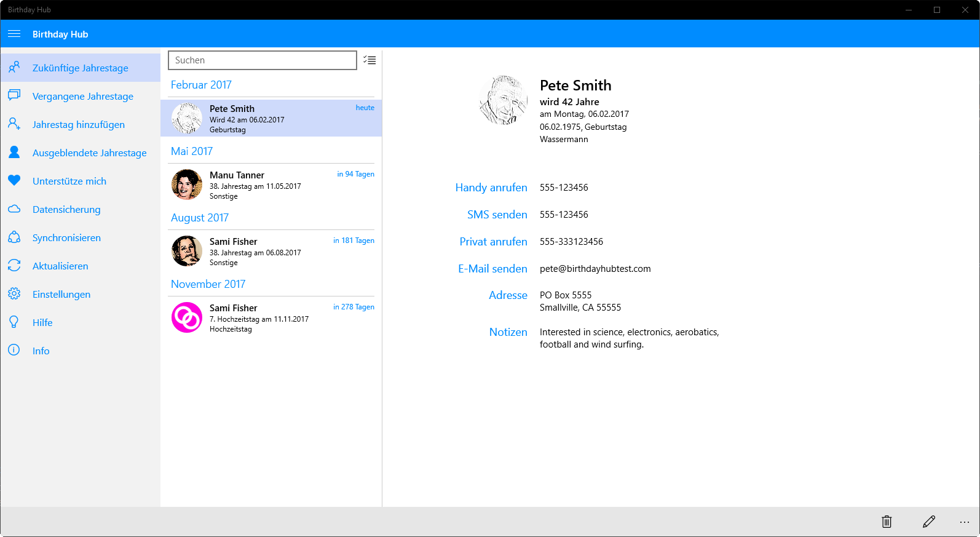Click the Adresse link
Screen dimensions: 980x537
[x=508, y=295]
